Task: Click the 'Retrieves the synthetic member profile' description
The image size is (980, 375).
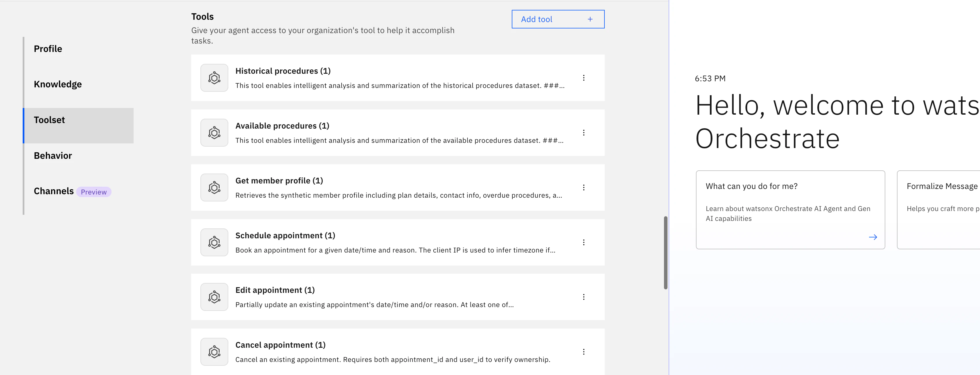Action: 399,195
